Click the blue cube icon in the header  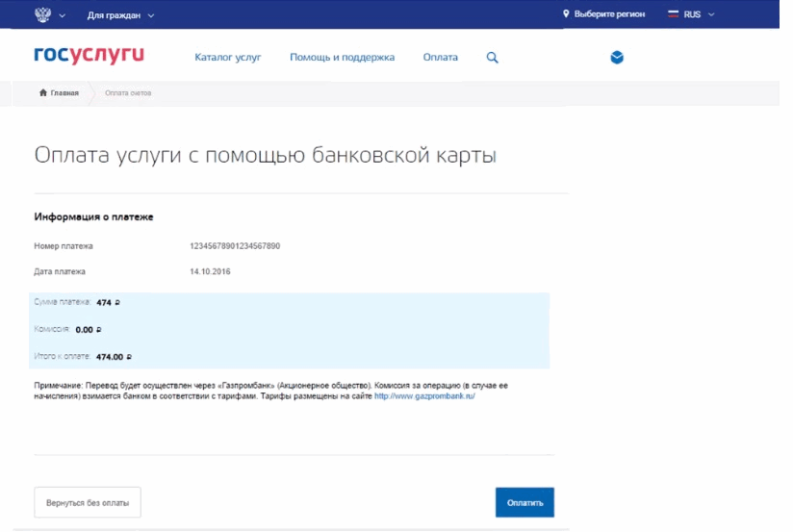(x=617, y=58)
